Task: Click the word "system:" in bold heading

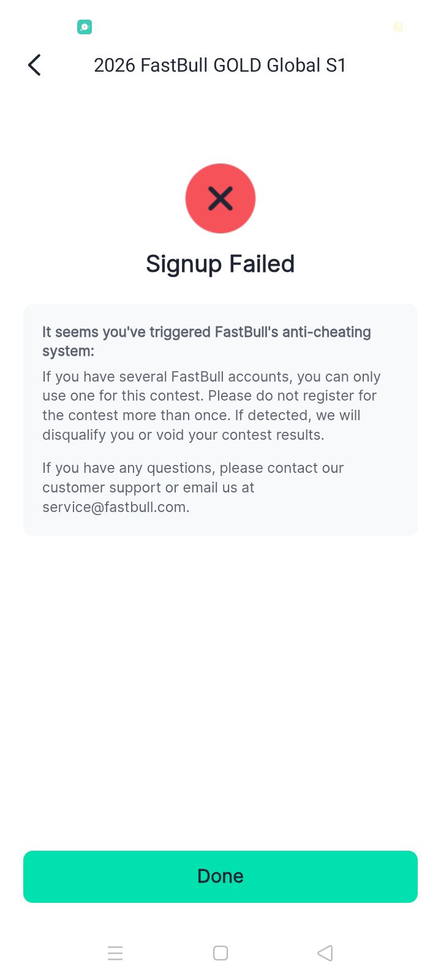Action: tap(68, 352)
